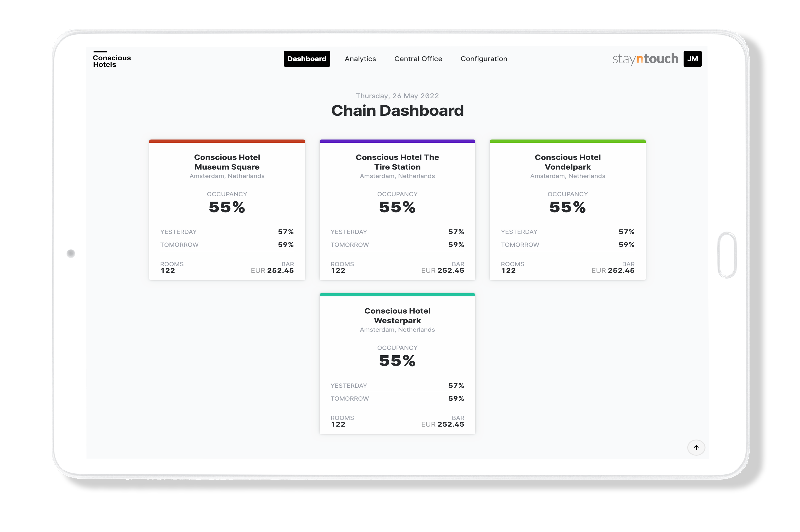Click Westerpark occupancy 55% value
800x532 pixels.
pos(397,361)
